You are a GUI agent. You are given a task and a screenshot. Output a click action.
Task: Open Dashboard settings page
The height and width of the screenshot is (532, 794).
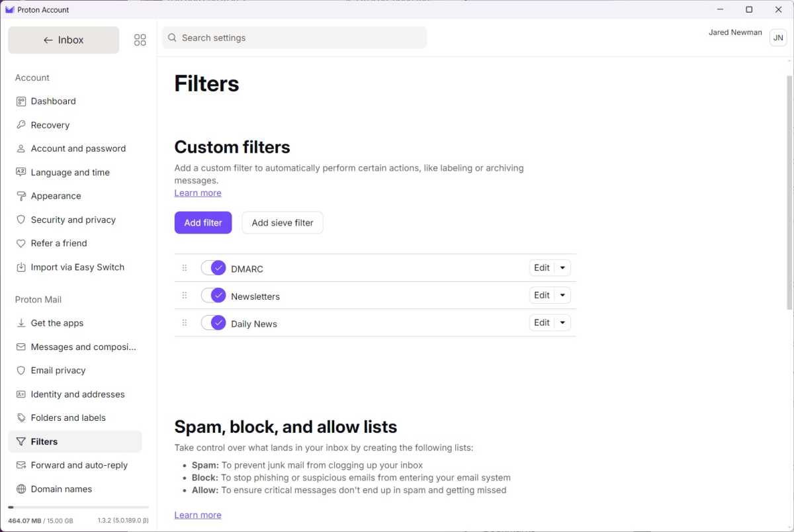click(75, 101)
